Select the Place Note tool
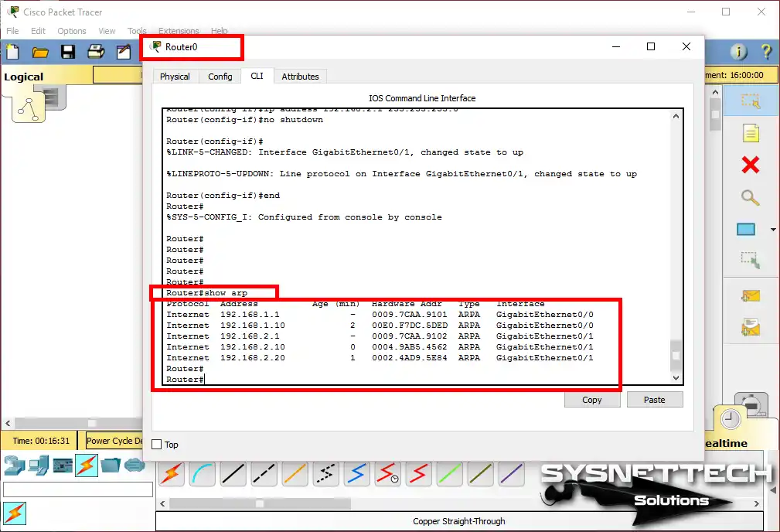780x532 pixels. point(750,133)
